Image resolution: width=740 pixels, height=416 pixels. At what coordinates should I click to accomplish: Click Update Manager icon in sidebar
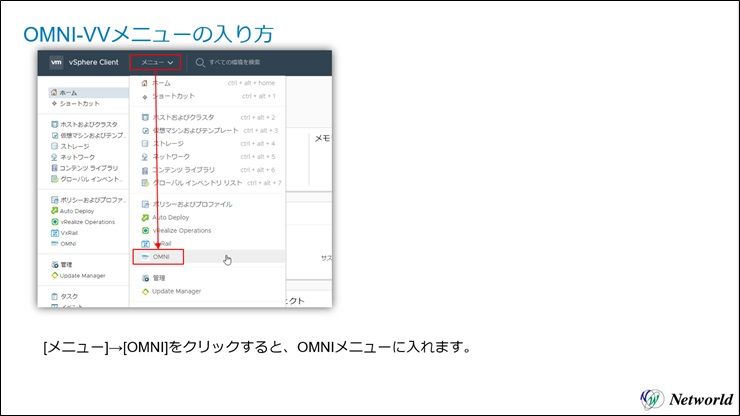54,275
